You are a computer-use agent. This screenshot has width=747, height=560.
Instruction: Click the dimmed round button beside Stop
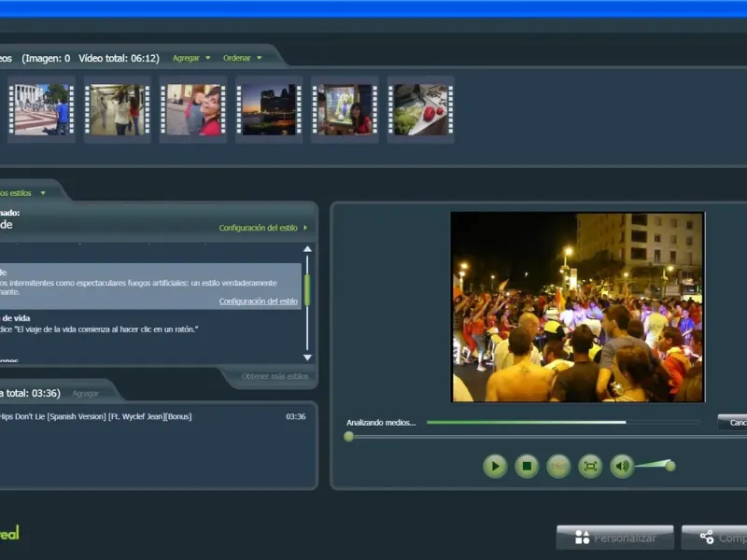(558, 466)
